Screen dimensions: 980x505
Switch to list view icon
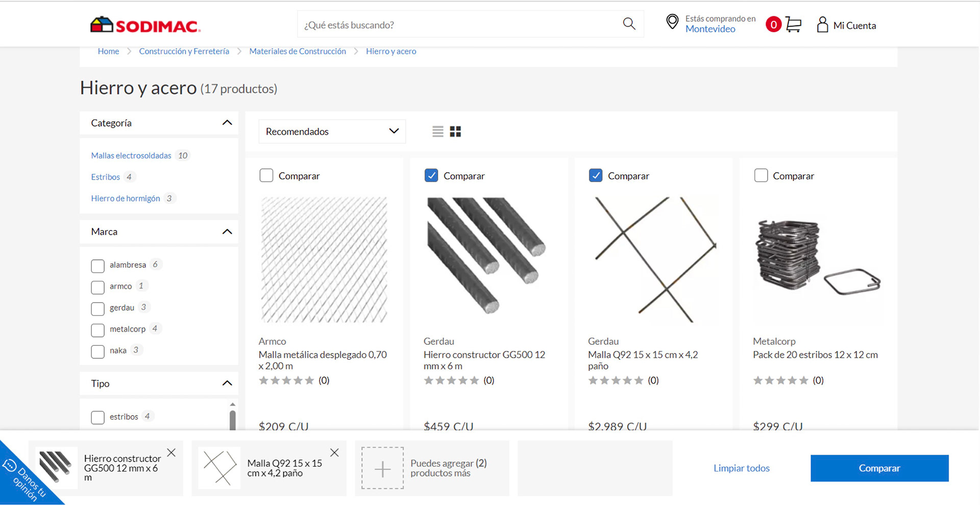pyautogui.click(x=437, y=132)
